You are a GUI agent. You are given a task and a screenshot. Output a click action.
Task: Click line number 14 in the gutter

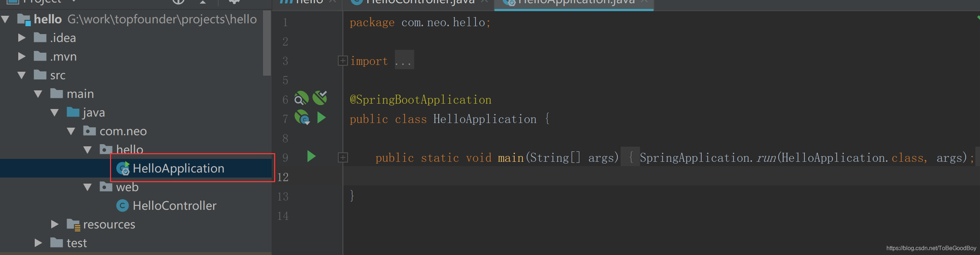(x=283, y=216)
